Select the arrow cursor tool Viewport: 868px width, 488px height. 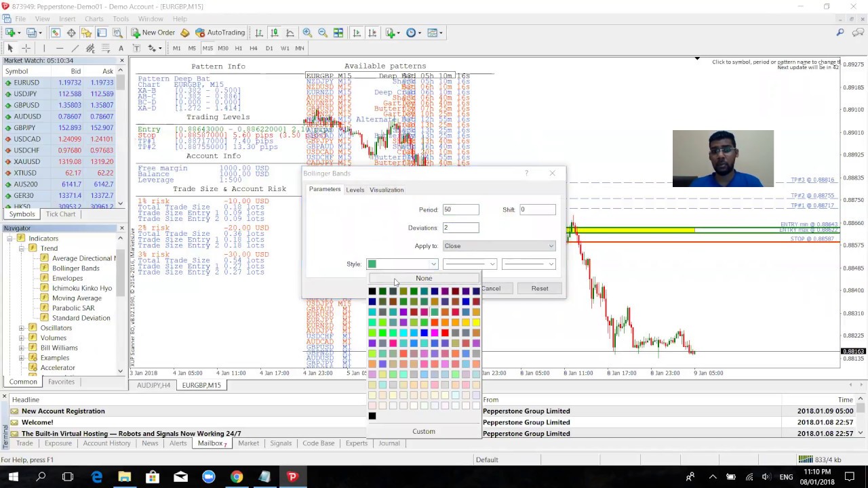tap(10, 48)
